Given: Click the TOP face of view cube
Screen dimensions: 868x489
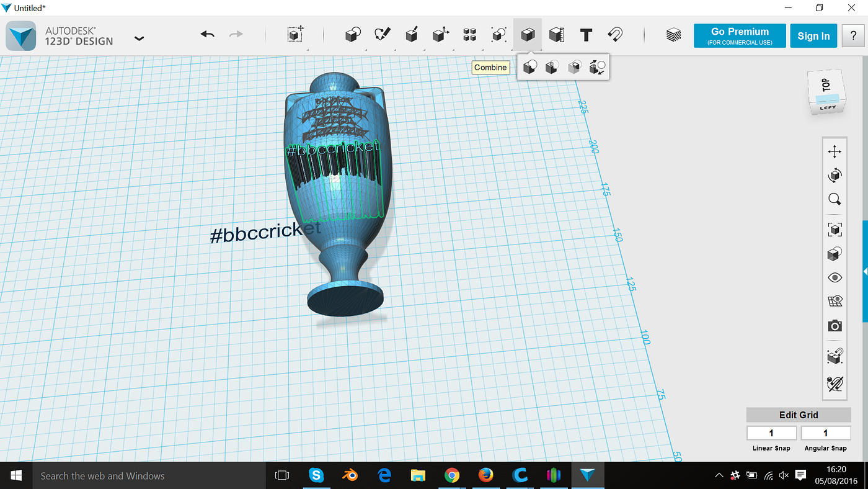Looking at the screenshot, I should [x=825, y=85].
